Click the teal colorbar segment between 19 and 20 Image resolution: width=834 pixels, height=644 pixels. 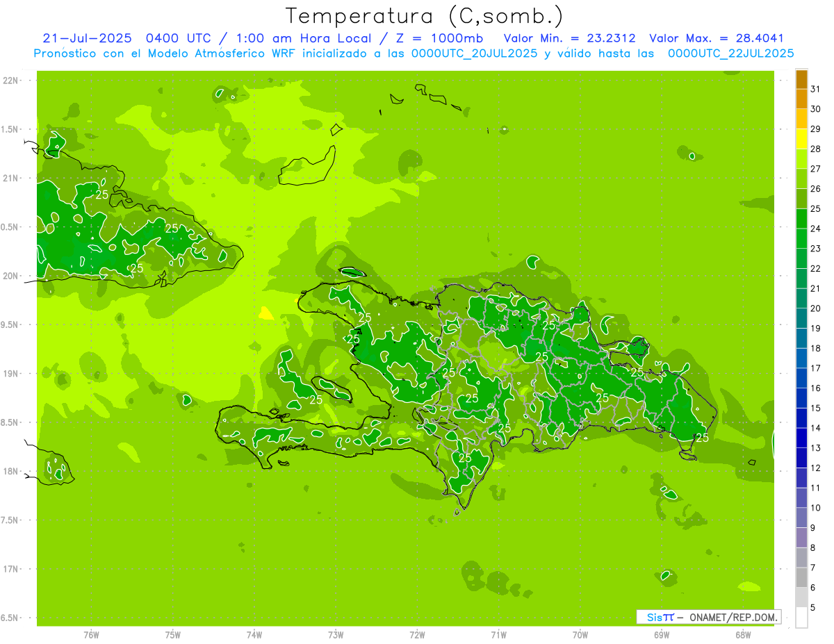coord(801,319)
